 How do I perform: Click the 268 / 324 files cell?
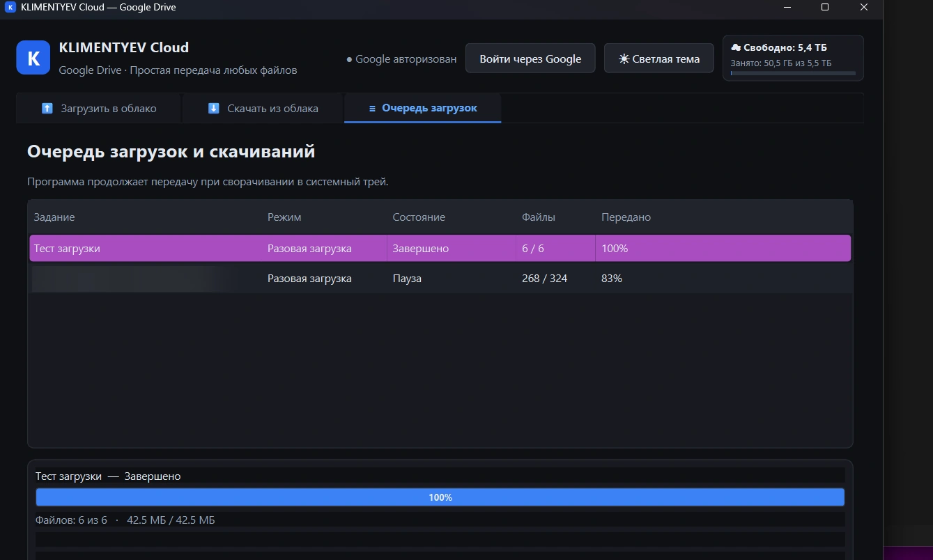tap(545, 279)
